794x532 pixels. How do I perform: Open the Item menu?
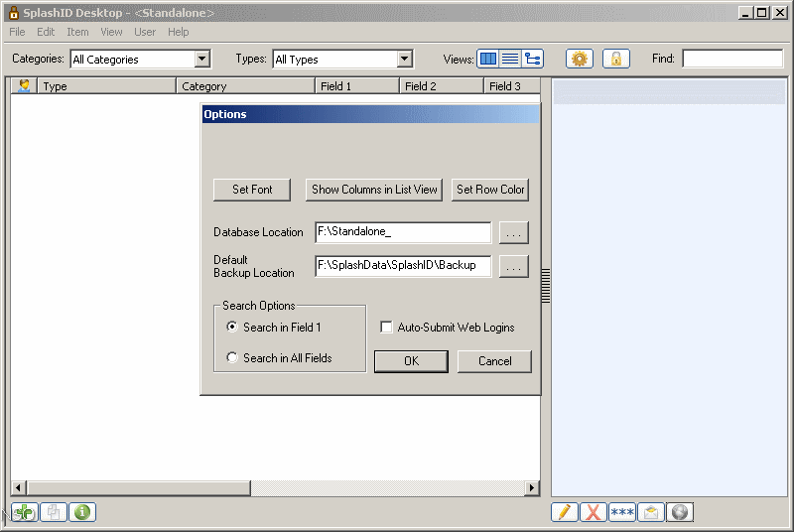[x=77, y=32]
